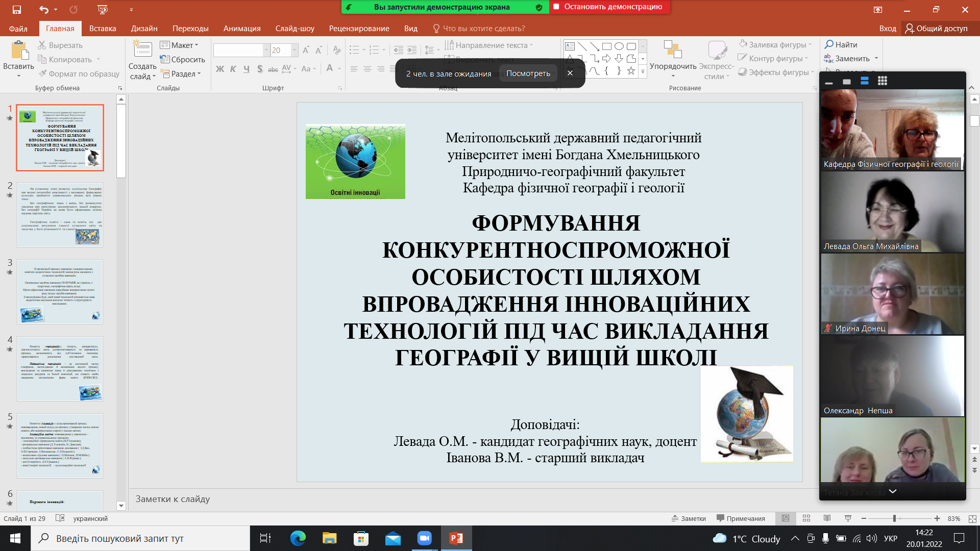Image resolution: width=980 pixels, height=551 pixels.
Task: Adjust the zoom slider handle in the status bar
Action: (894, 518)
